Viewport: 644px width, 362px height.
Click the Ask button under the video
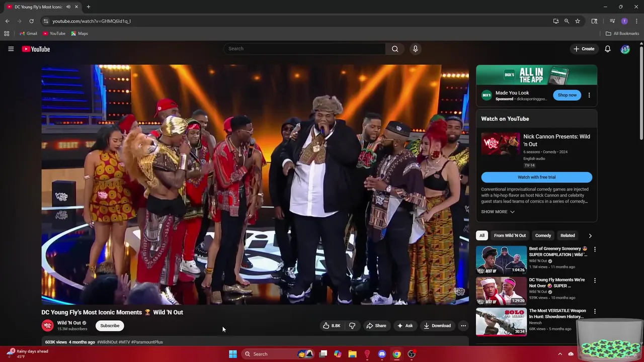coord(405,325)
